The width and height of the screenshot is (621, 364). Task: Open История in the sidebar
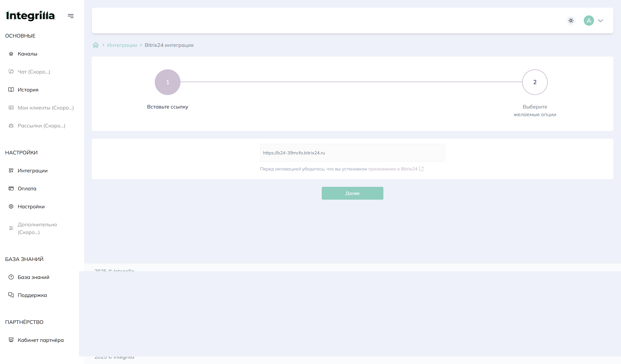pyautogui.click(x=28, y=90)
